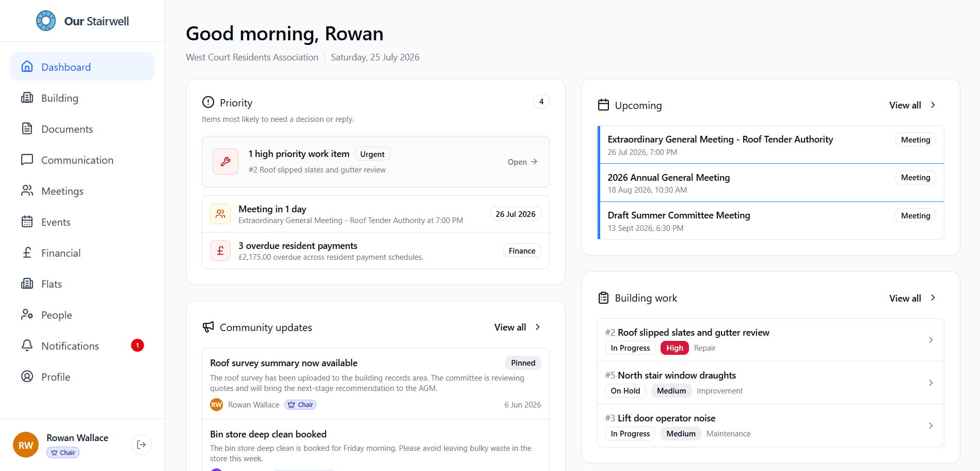Open the Meeting in 1 day priority item

pyautogui.click(x=376, y=214)
